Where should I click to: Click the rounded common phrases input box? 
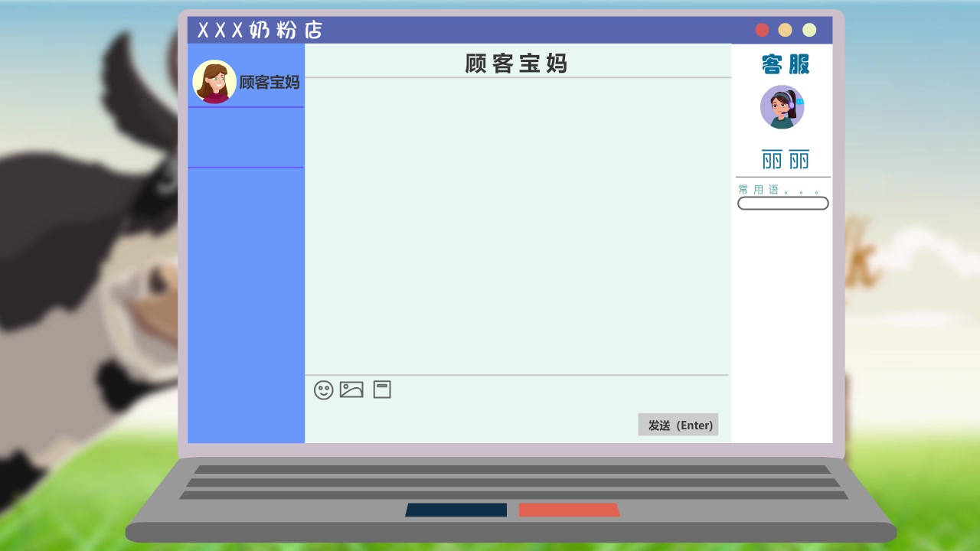click(782, 204)
